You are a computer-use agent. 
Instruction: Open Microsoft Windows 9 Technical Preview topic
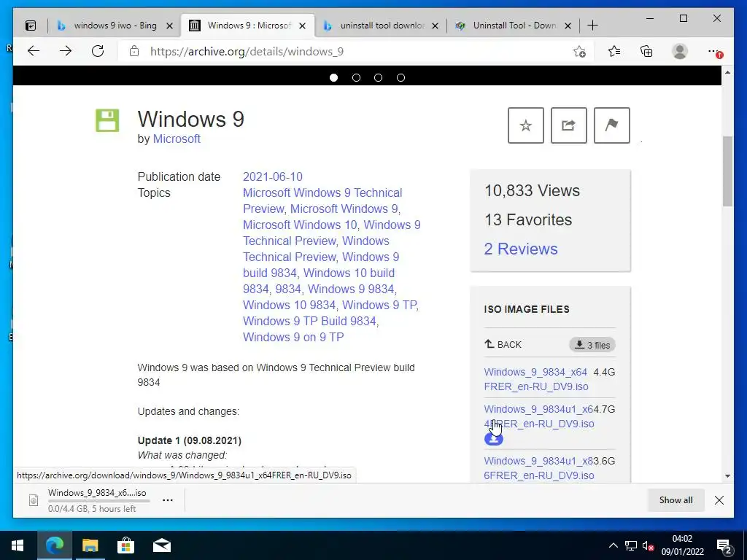pos(322,201)
